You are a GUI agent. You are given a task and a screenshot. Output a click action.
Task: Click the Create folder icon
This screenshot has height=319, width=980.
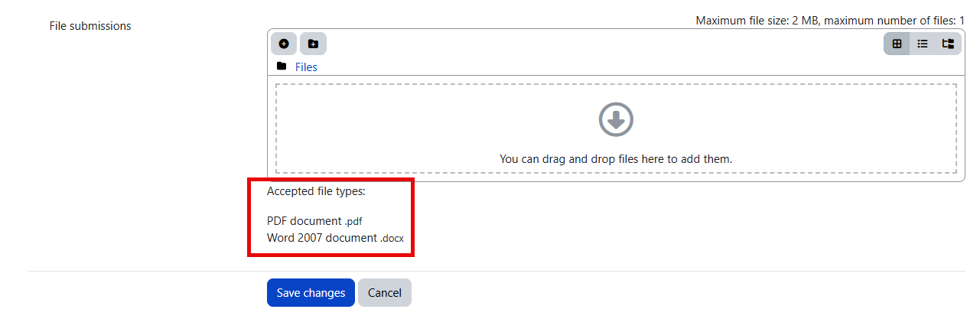pyautogui.click(x=313, y=44)
